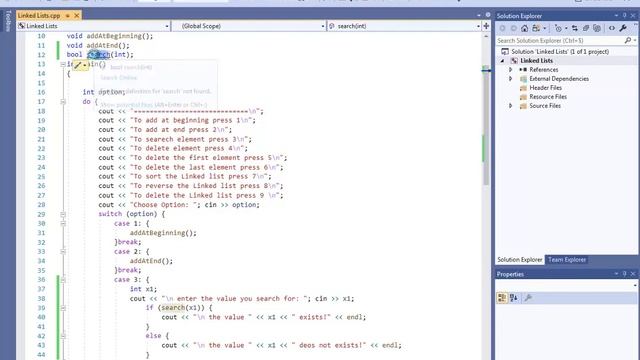640x360 pixels.
Task: Click View Code brackets icon
Action: pos(611,28)
